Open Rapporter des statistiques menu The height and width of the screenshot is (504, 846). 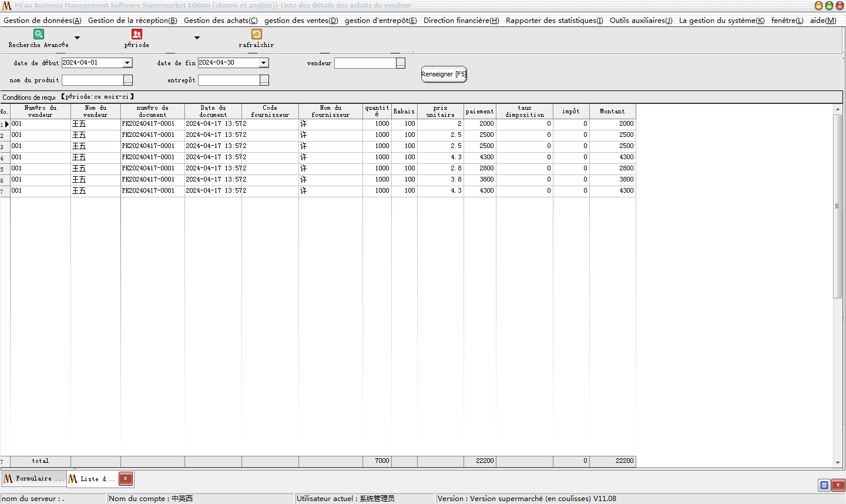555,20
